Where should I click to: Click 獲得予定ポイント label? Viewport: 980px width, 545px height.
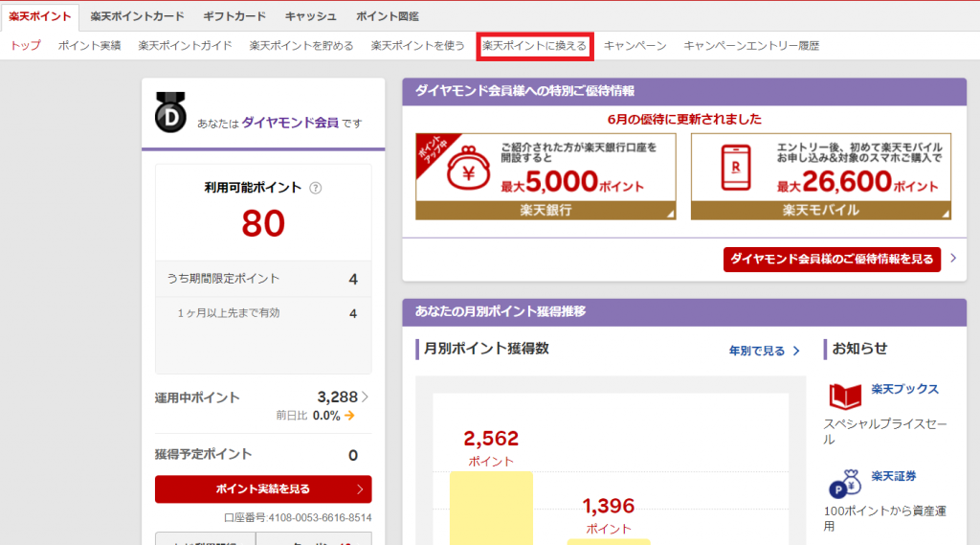pyautogui.click(x=203, y=454)
